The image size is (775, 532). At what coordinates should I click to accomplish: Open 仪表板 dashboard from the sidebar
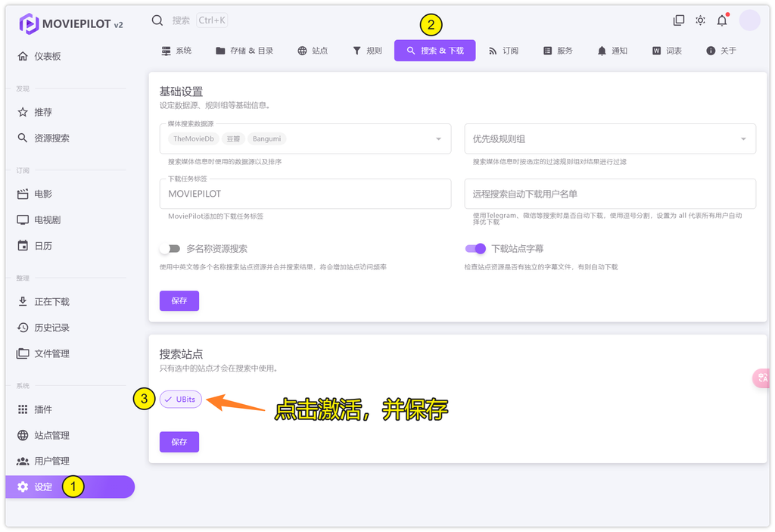click(47, 56)
